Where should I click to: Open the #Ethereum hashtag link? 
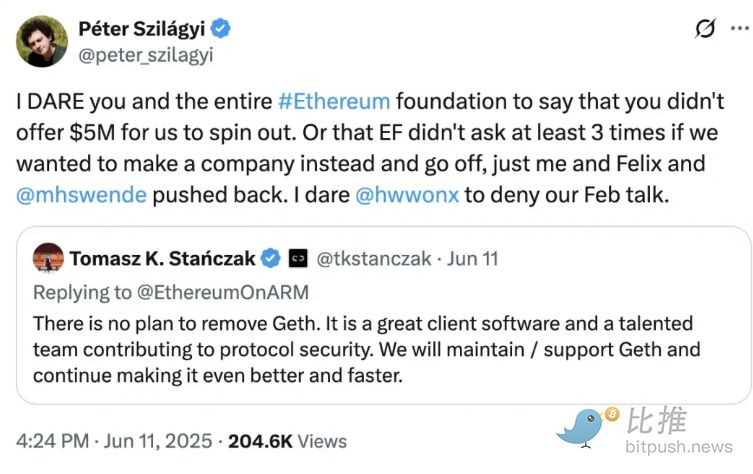point(334,103)
